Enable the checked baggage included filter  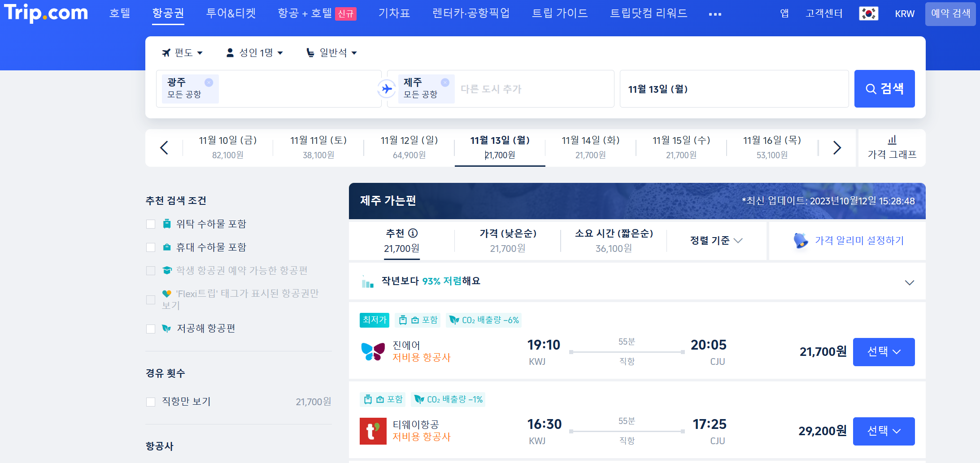coord(151,223)
